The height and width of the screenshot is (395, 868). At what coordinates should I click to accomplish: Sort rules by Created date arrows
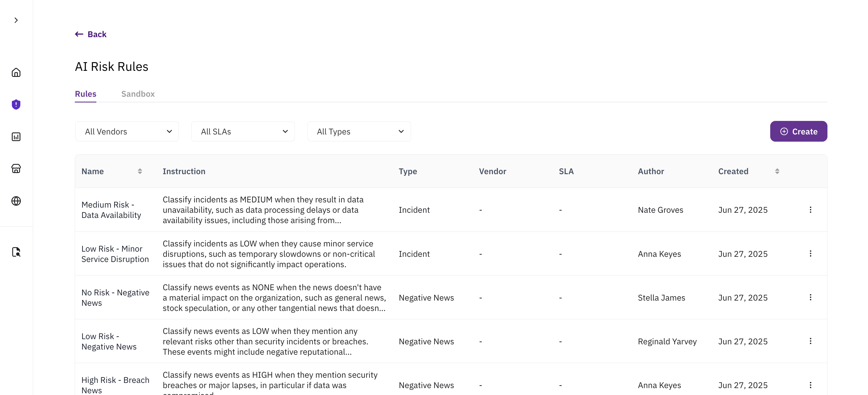[777, 171]
